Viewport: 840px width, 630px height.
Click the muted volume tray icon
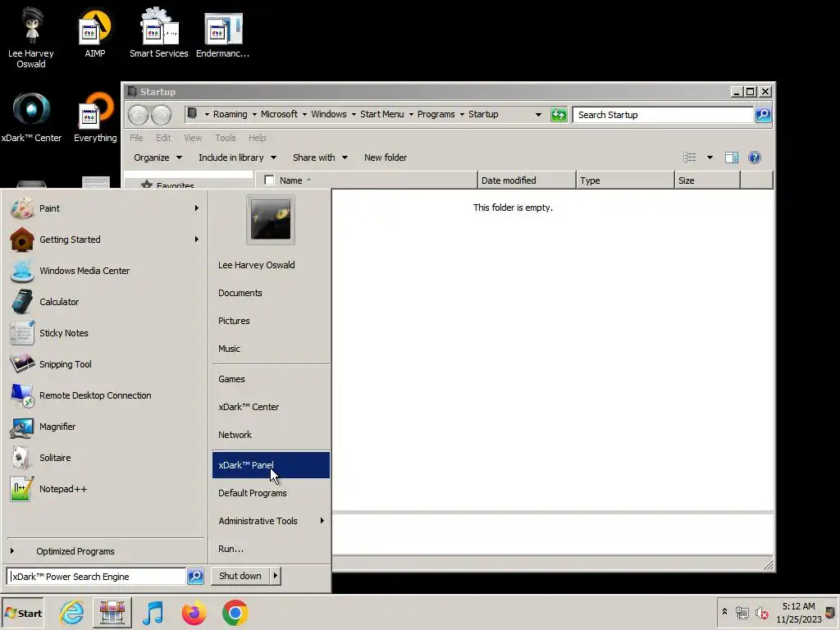click(x=761, y=613)
